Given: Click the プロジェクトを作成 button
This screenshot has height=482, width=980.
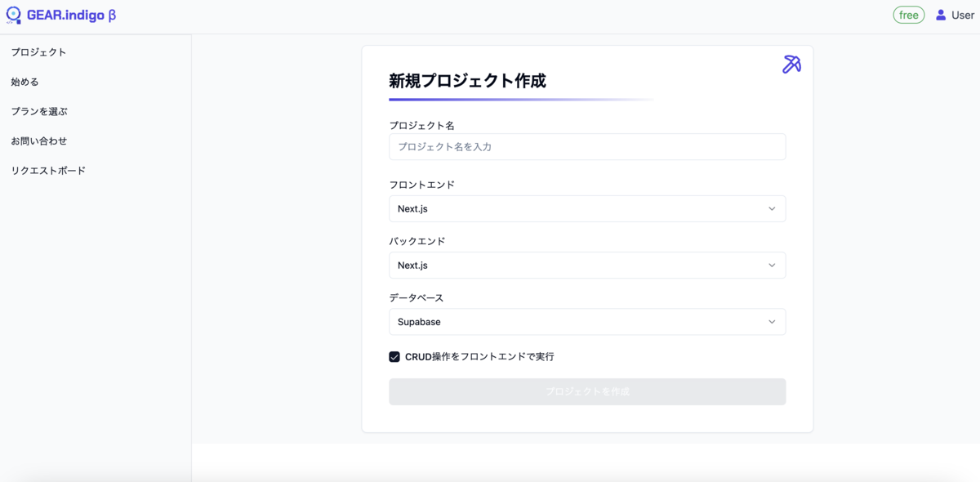Looking at the screenshot, I should 587,391.
